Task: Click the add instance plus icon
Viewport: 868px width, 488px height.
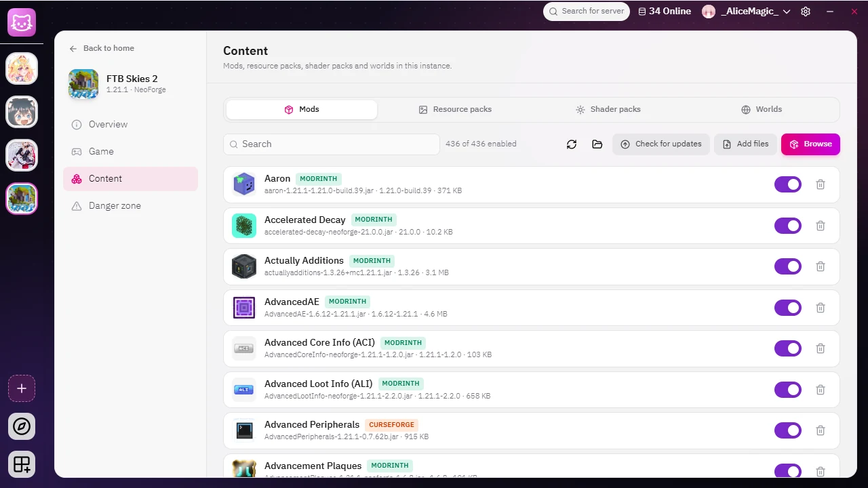Action: point(22,388)
